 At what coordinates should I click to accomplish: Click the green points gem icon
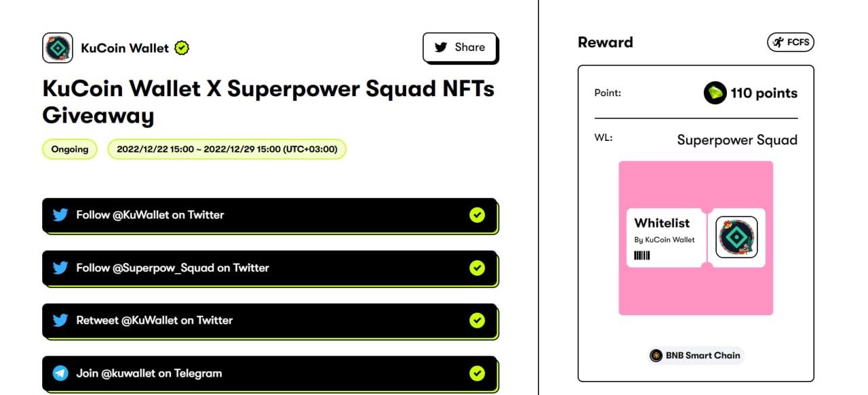point(715,93)
